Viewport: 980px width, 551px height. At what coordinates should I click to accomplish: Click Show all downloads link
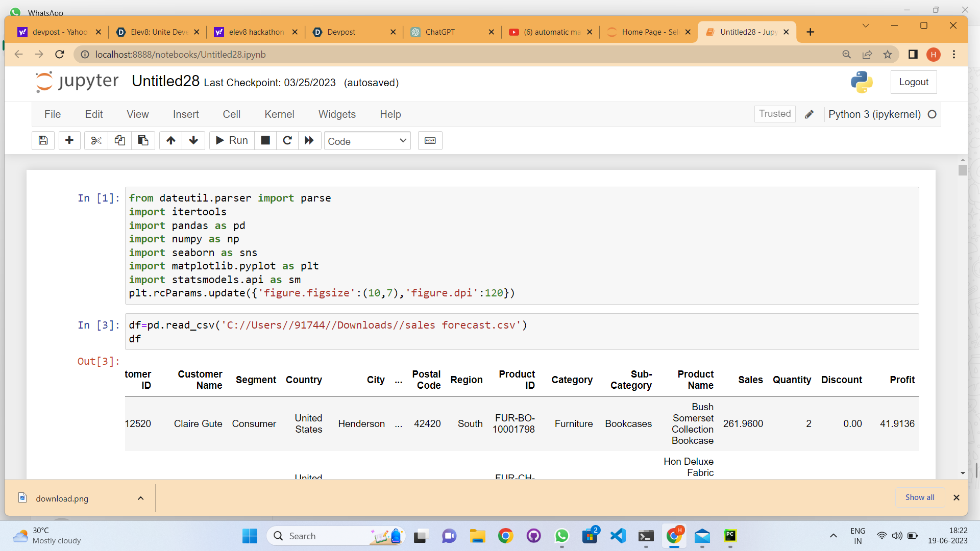pyautogui.click(x=919, y=497)
